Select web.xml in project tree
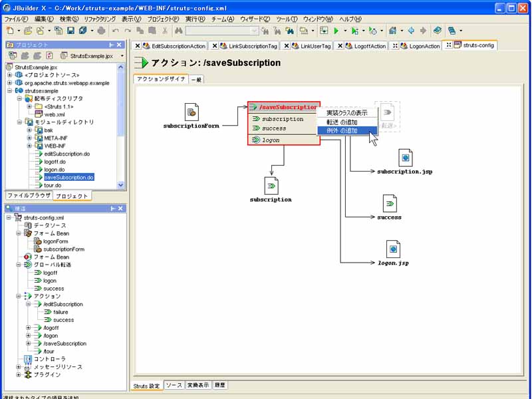Screen dimensions: 532x399 coord(55,114)
